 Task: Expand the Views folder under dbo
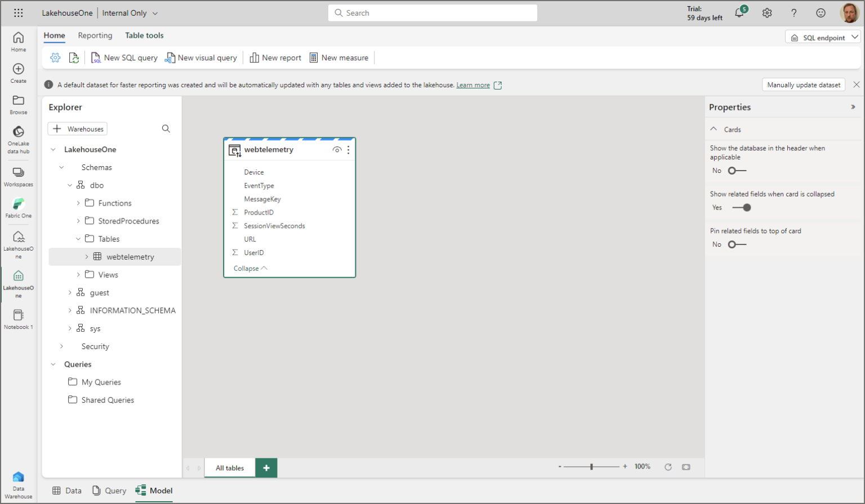tap(78, 274)
